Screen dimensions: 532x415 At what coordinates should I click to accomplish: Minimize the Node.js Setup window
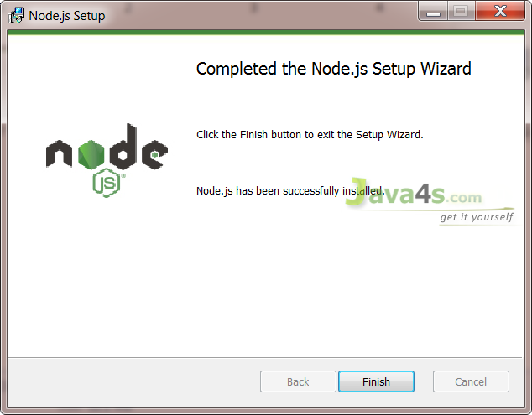(433, 12)
